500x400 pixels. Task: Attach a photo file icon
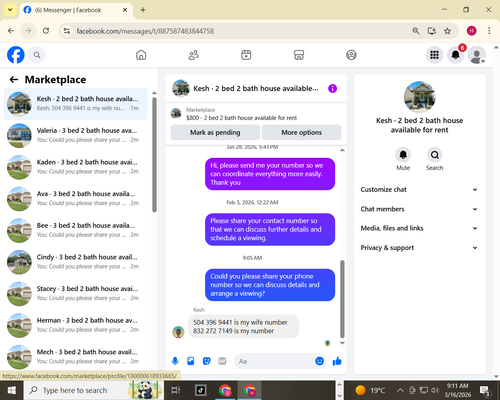(191, 361)
